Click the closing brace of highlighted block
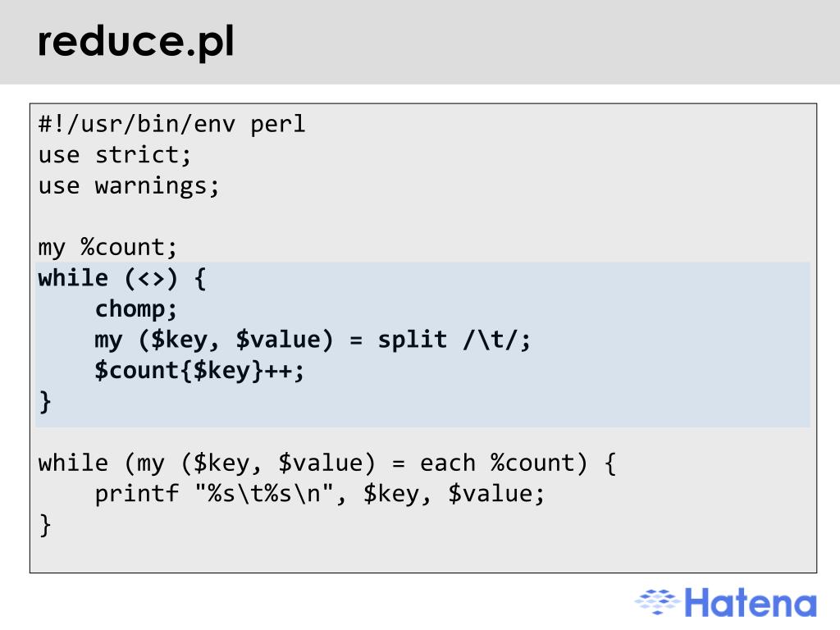The image size is (840, 630). click(45, 402)
